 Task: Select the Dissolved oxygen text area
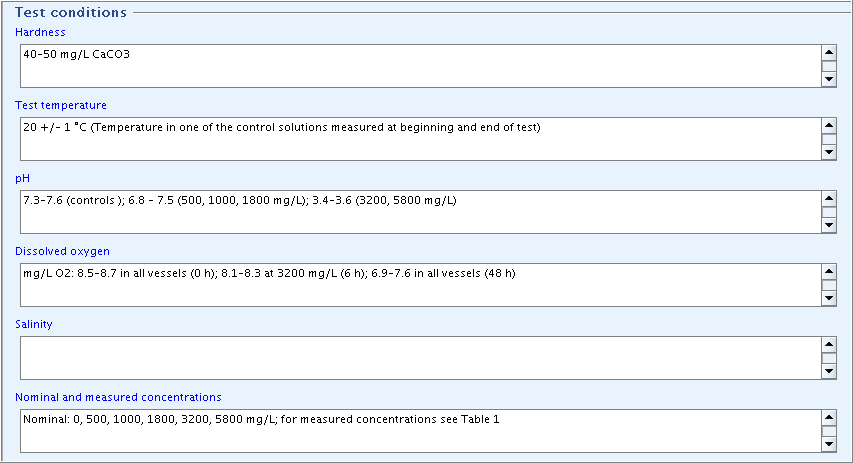(x=421, y=285)
